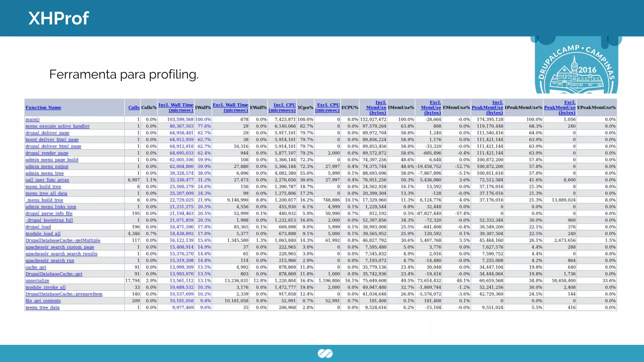
Task: Open call_user_func_array function link
Action: click(x=47, y=180)
